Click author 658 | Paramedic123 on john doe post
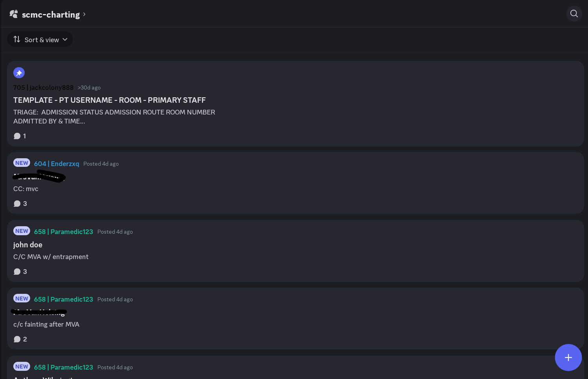The height and width of the screenshot is (379, 588). [x=63, y=232]
